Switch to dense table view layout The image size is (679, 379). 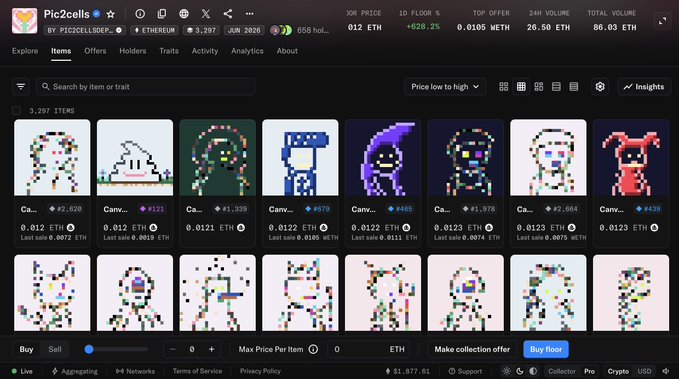pos(574,87)
